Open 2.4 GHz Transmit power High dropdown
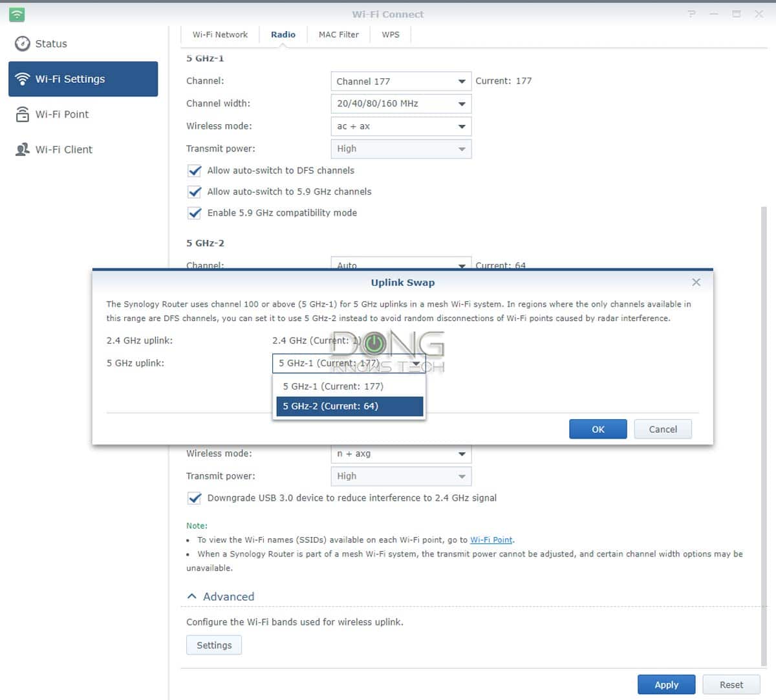 point(401,476)
